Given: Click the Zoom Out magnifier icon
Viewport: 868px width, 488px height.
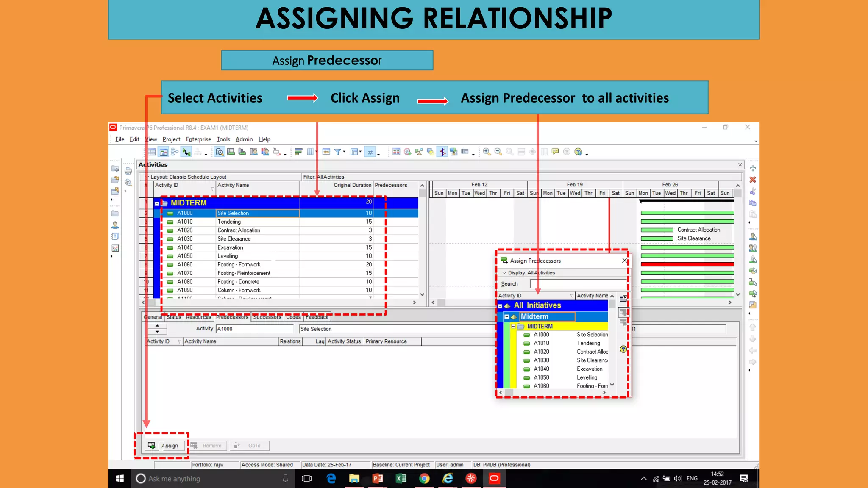Looking at the screenshot, I should [x=498, y=152].
